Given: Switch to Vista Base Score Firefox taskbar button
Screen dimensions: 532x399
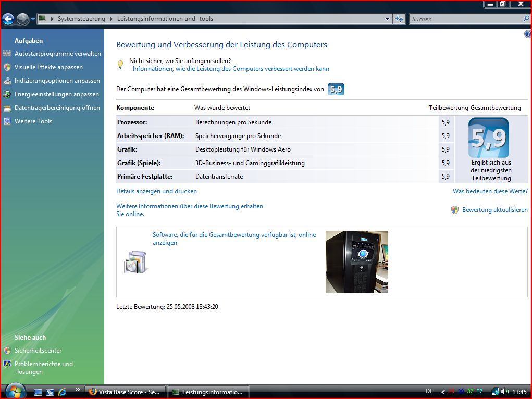Looking at the screenshot, I should point(125,392).
